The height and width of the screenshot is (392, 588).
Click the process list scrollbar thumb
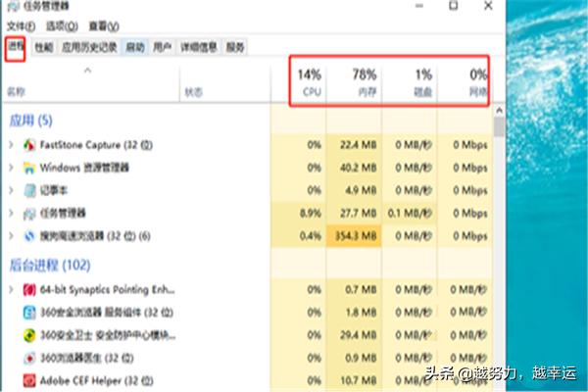(499, 126)
